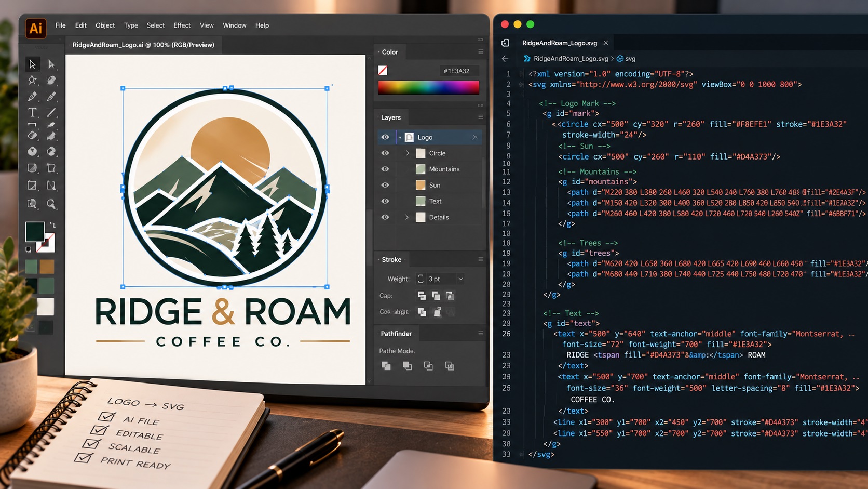Click RidgeAndRoam_Logo.svg in the breadcrumb
This screenshot has height=489, width=868.
[571, 59]
